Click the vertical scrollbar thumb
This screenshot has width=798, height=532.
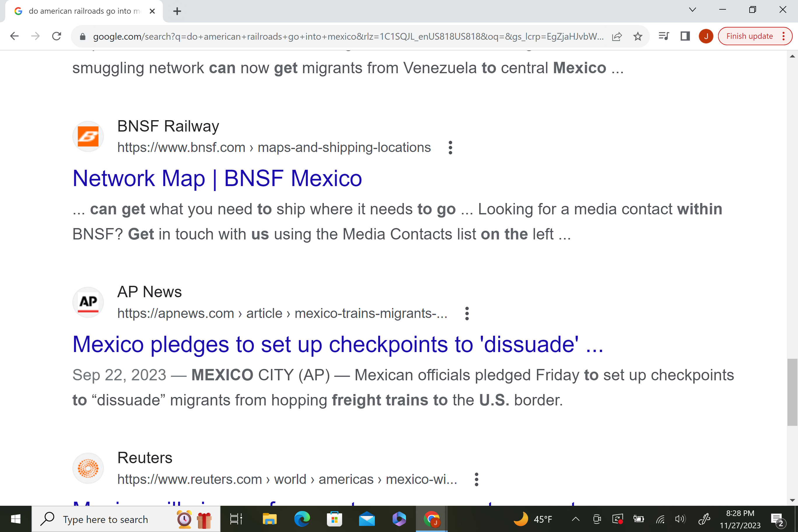click(792, 392)
